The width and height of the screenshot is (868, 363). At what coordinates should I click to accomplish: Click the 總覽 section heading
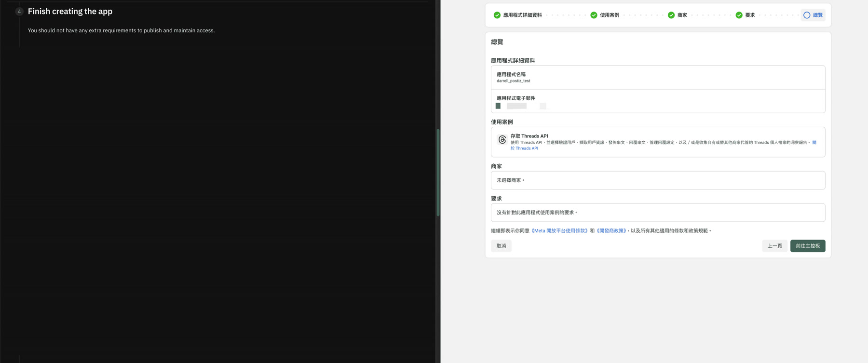497,42
